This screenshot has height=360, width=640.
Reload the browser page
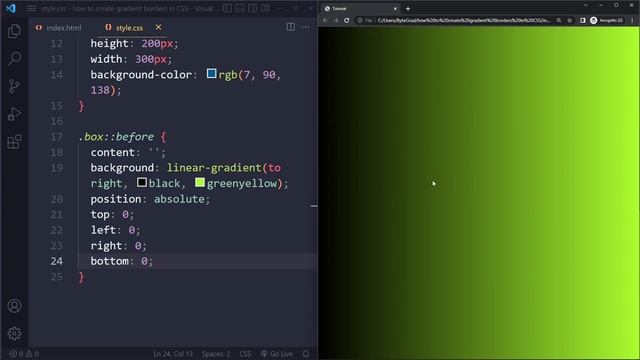[x=347, y=20]
